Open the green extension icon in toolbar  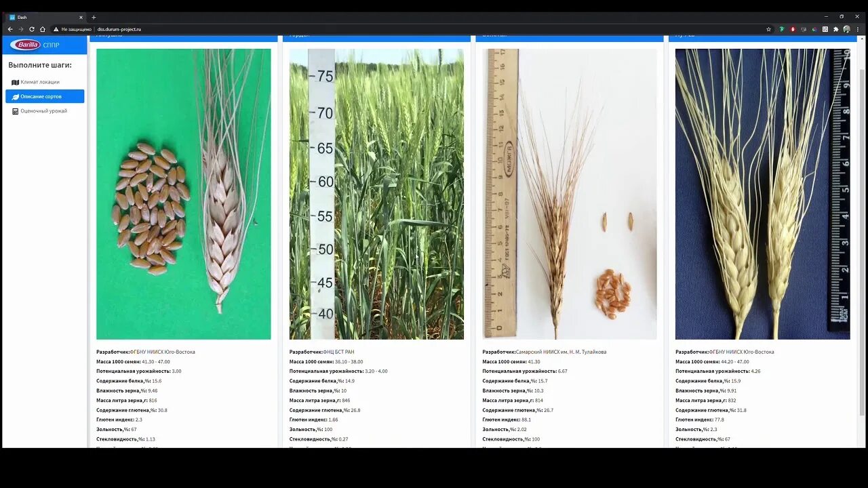(782, 29)
